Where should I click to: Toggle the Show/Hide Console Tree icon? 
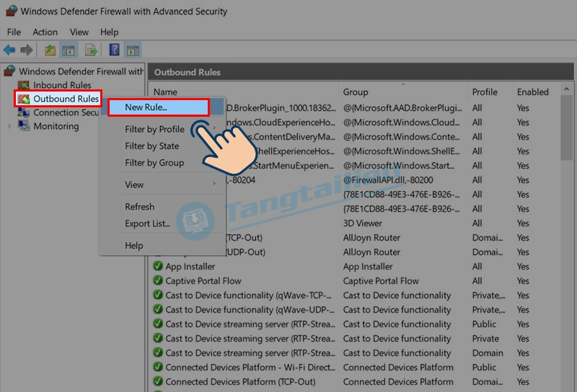[x=69, y=50]
